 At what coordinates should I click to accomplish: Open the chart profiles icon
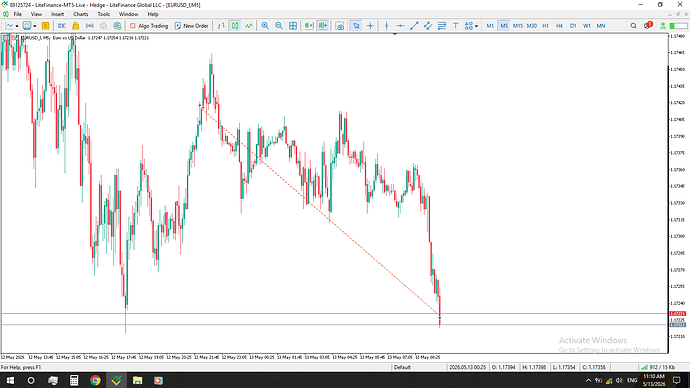coord(27,26)
